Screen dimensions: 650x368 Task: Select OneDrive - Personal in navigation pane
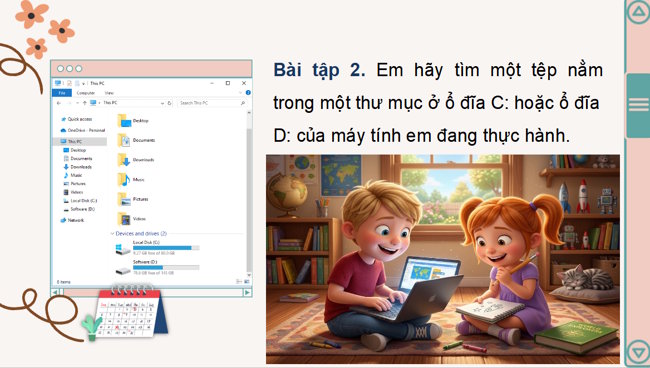pyautogui.click(x=82, y=130)
